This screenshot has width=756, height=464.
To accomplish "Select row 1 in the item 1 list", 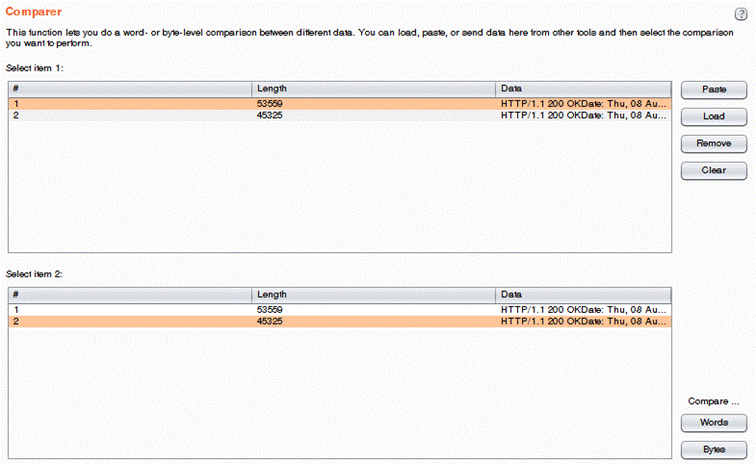I will click(x=130, y=103).
